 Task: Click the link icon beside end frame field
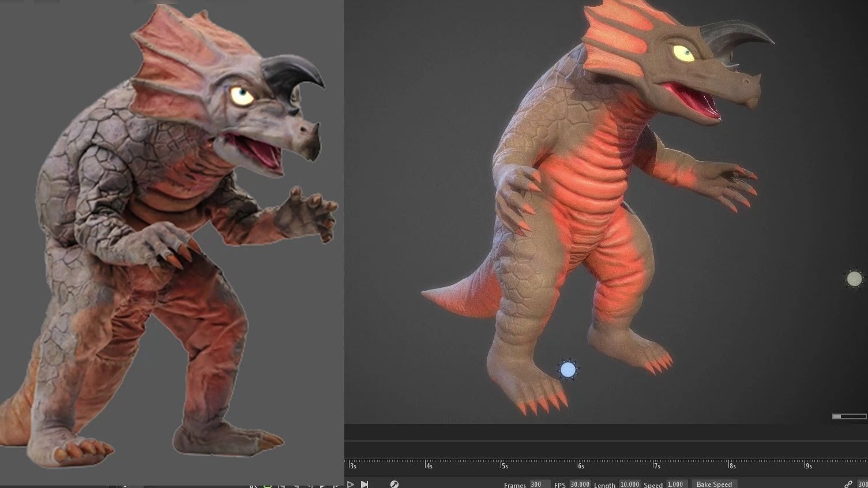[848, 484]
